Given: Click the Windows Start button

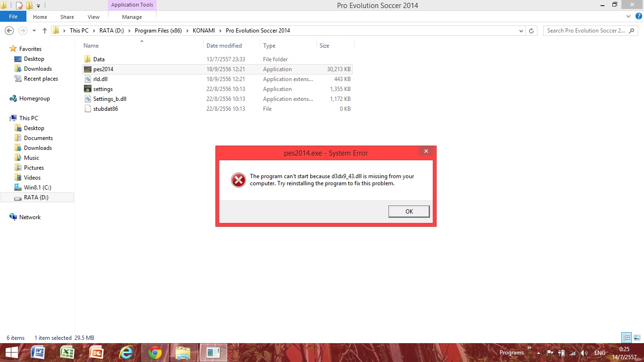Looking at the screenshot, I should coord(12,353).
